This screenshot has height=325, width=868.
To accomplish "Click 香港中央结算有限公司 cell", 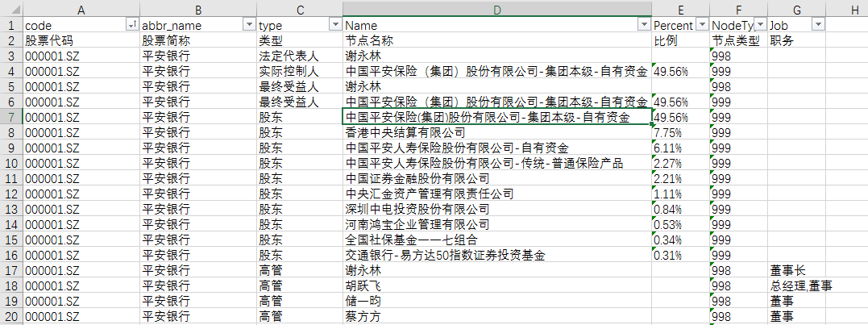I will point(497,133).
